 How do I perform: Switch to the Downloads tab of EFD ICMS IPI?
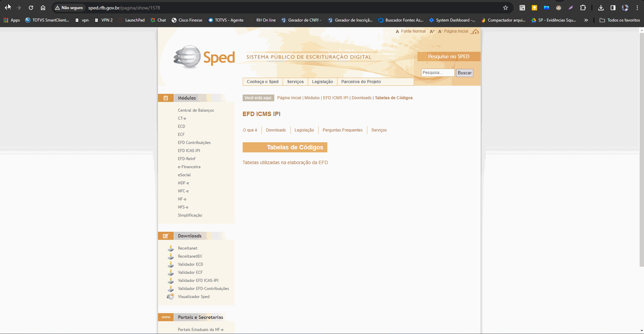pyautogui.click(x=276, y=130)
